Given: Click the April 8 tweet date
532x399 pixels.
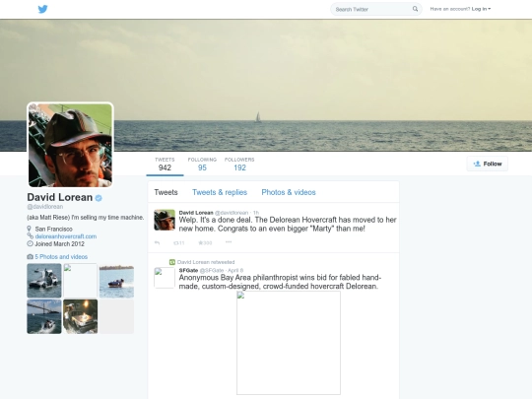Looking at the screenshot, I should pos(235,270).
